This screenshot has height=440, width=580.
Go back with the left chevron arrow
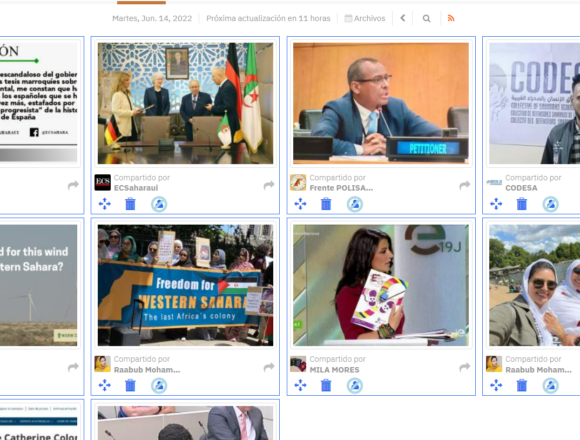[x=403, y=18]
